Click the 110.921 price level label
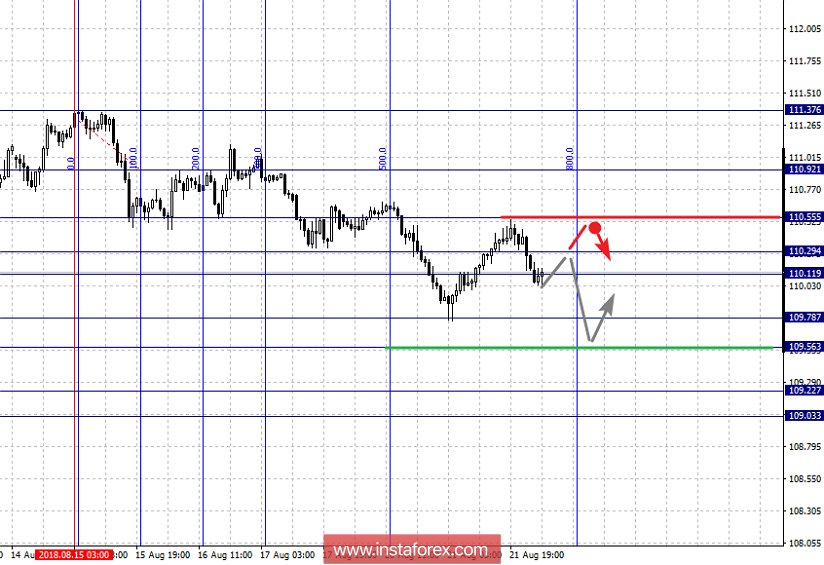Screen dimensions: 824x565 pos(804,169)
